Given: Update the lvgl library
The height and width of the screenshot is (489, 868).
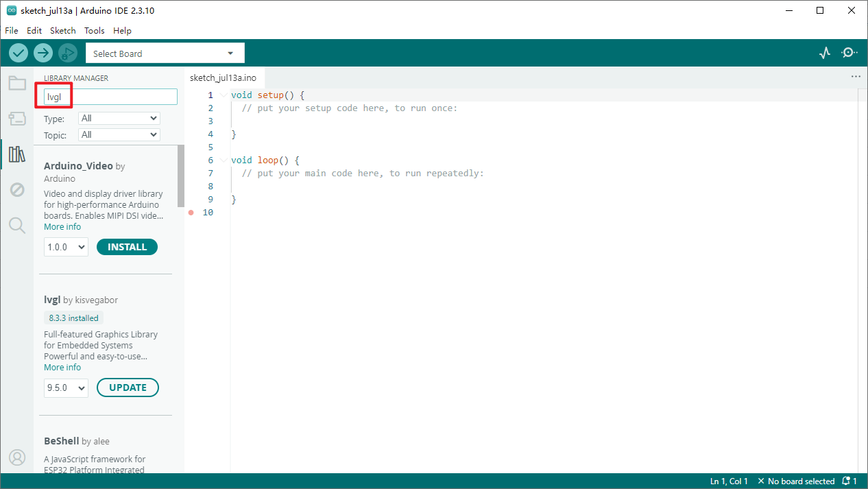Looking at the screenshot, I should (x=128, y=387).
